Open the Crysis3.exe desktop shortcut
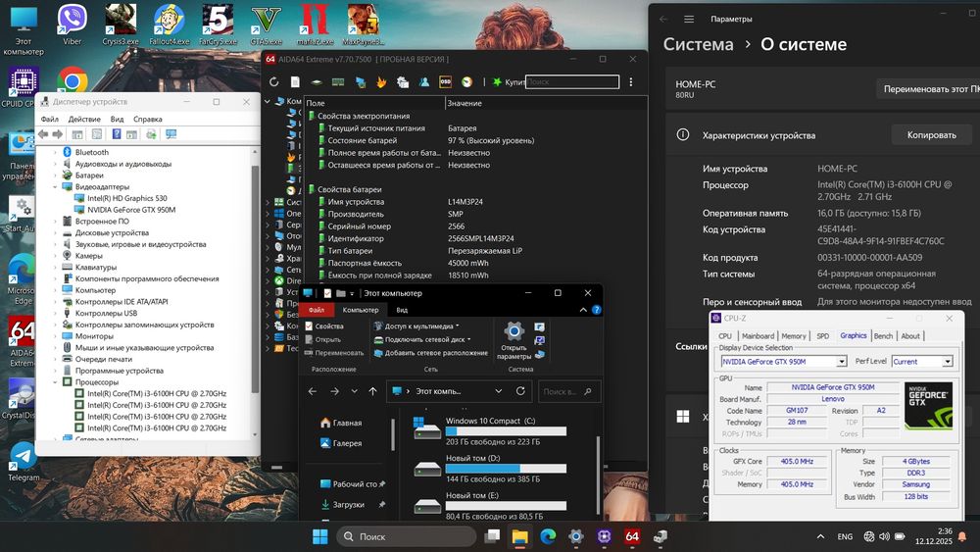980x552 pixels. (x=121, y=25)
